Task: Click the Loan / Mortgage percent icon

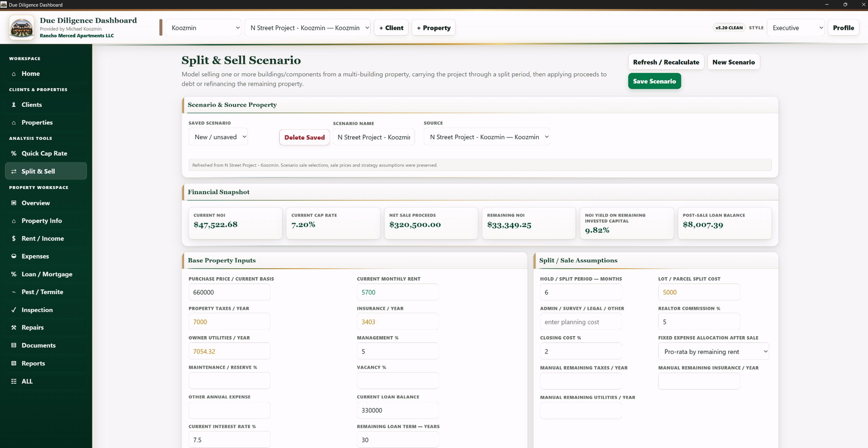Action: click(x=14, y=274)
